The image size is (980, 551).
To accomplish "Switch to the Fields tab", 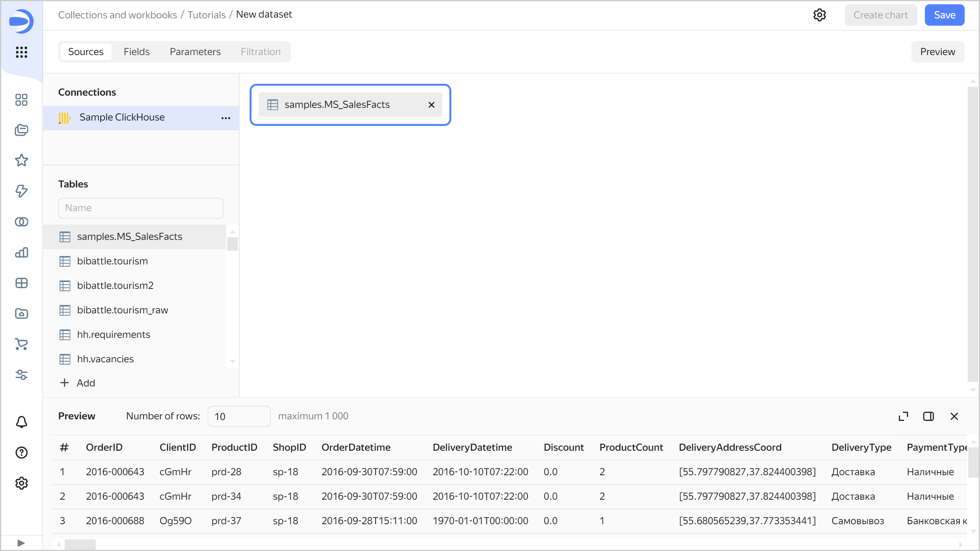I will [136, 52].
